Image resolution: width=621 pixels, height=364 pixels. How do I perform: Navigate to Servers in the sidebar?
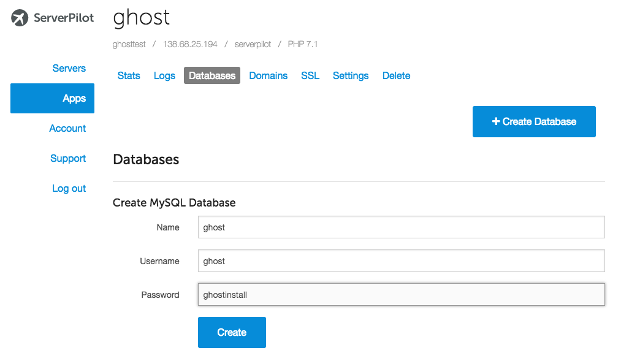point(69,68)
